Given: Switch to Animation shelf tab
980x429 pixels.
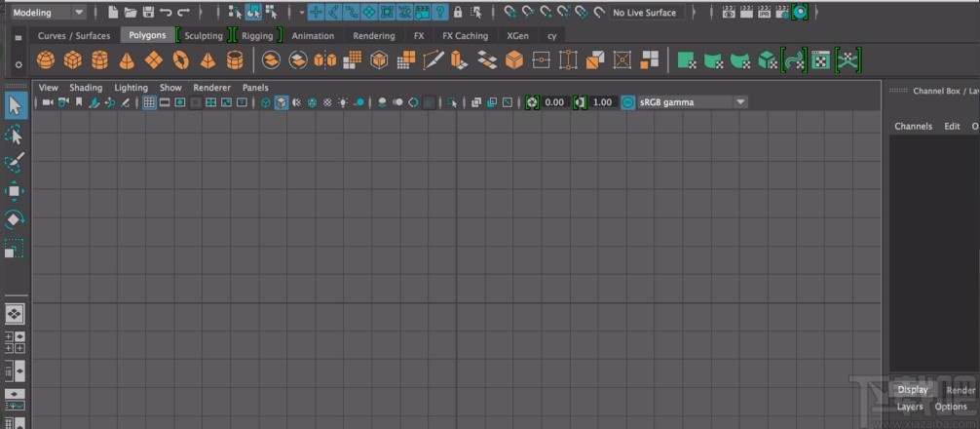Looking at the screenshot, I should point(313,36).
